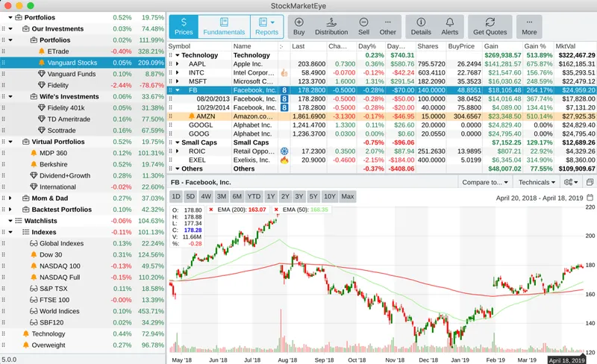597x364 pixels.
Task: Open the Other transactions menu
Action: point(387,27)
